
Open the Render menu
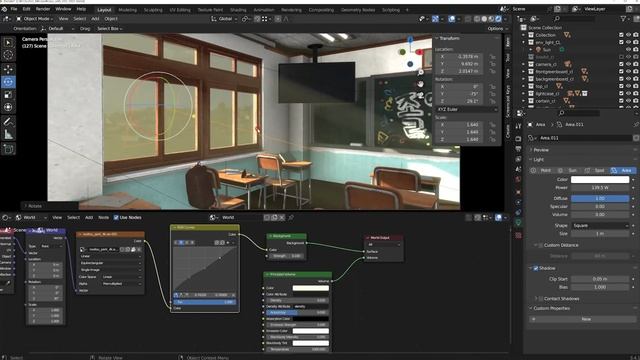click(43, 9)
